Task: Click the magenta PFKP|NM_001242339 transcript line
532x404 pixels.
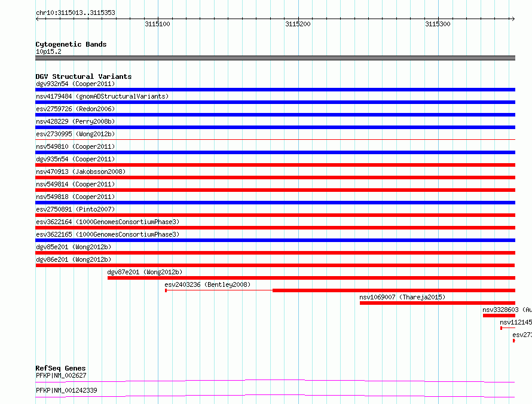Action: coord(275,396)
